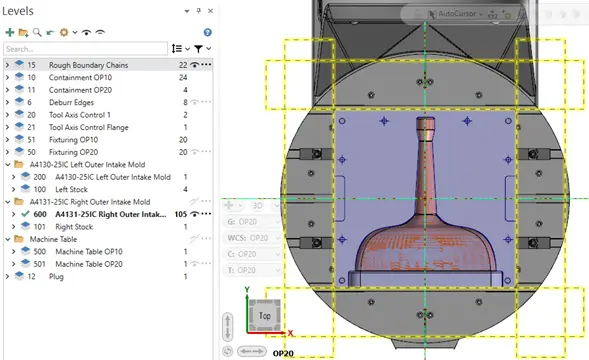
Task: Open the gear level settings icon
Action: coord(64,32)
